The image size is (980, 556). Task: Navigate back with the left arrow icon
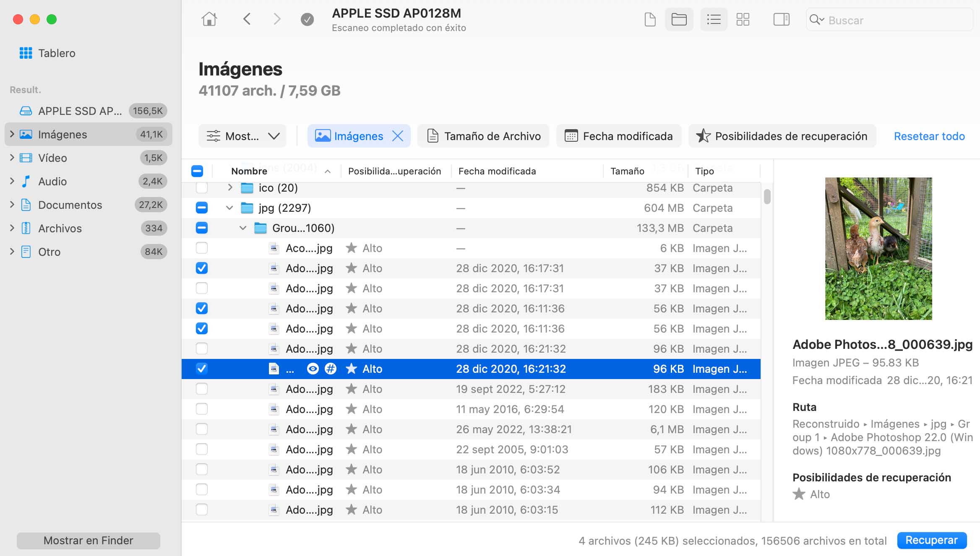pos(247,19)
